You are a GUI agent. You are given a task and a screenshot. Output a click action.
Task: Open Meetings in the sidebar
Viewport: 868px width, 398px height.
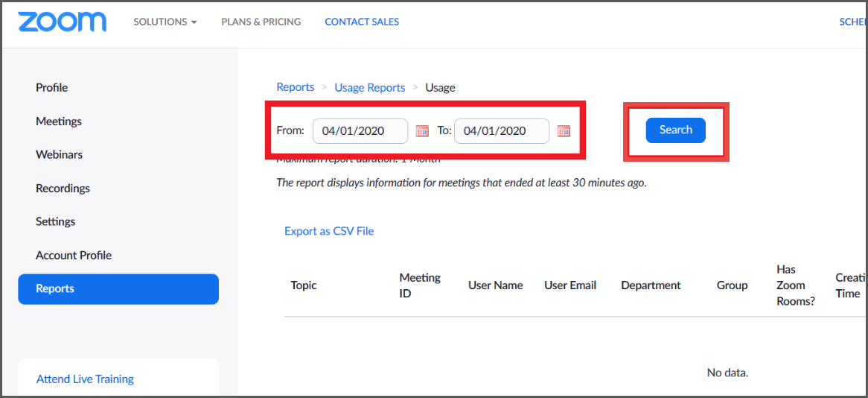pos(59,121)
